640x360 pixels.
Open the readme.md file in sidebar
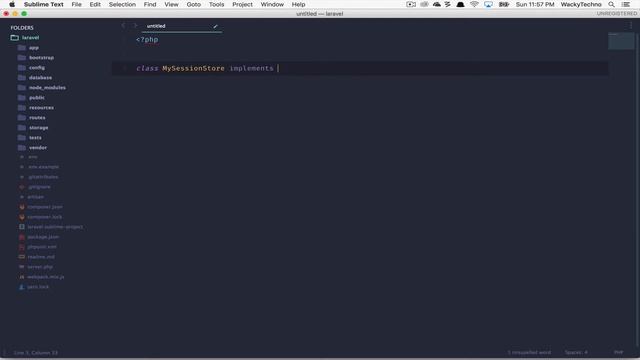41,257
